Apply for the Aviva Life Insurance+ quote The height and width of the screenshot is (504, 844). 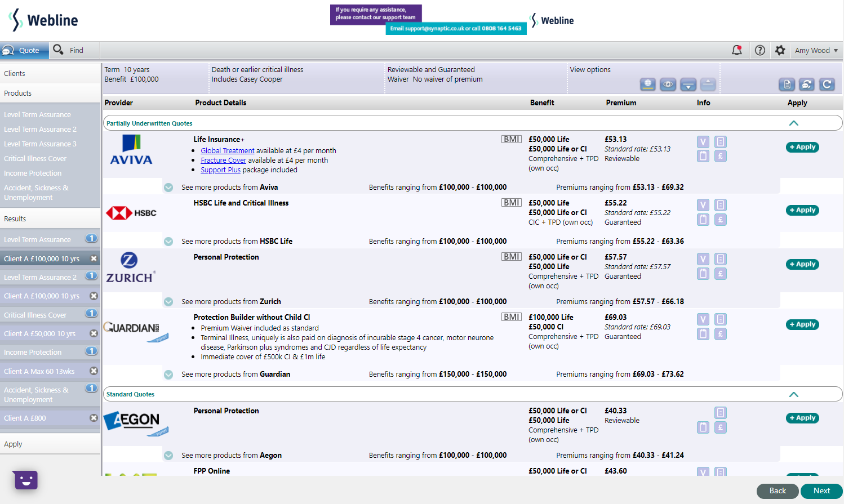pyautogui.click(x=802, y=147)
